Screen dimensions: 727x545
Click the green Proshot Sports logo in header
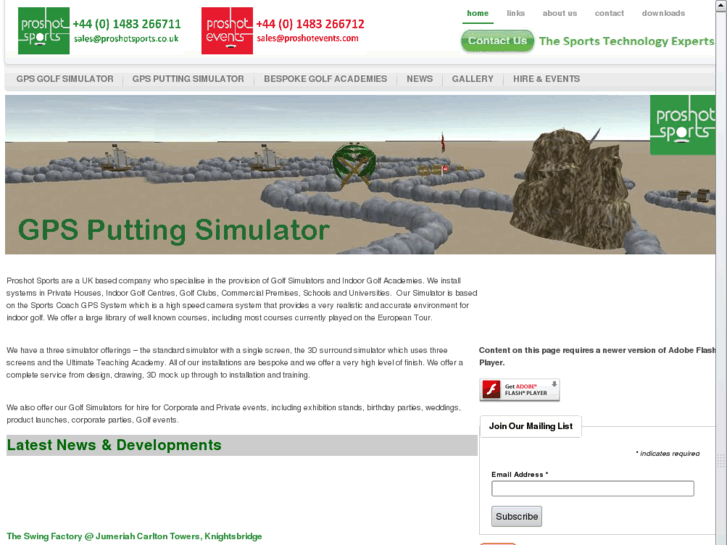pos(44,31)
